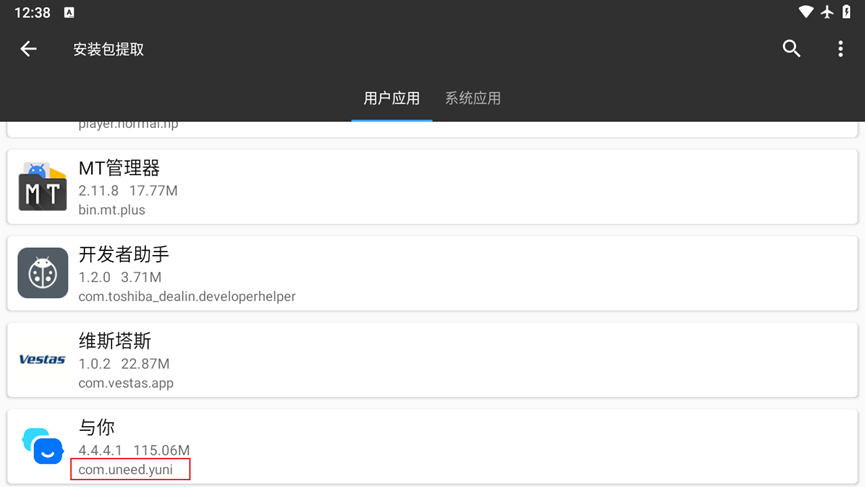865x487 pixels.
Task: Open the three-dot overflow menu
Action: [x=840, y=49]
